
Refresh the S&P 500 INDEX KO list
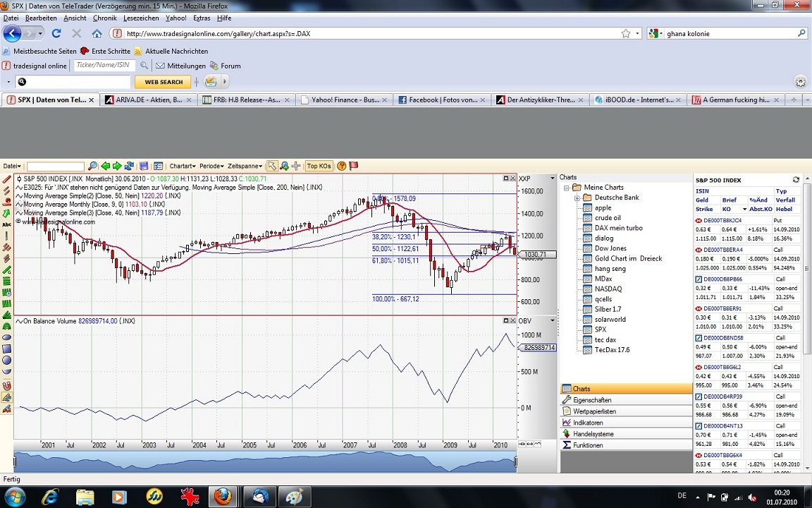pyautogui.click(x=796, y=180)
